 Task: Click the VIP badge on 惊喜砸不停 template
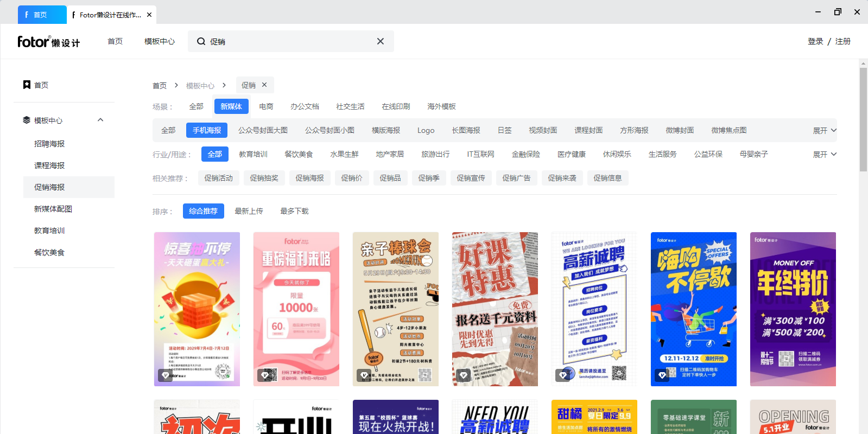pos(165,375)
